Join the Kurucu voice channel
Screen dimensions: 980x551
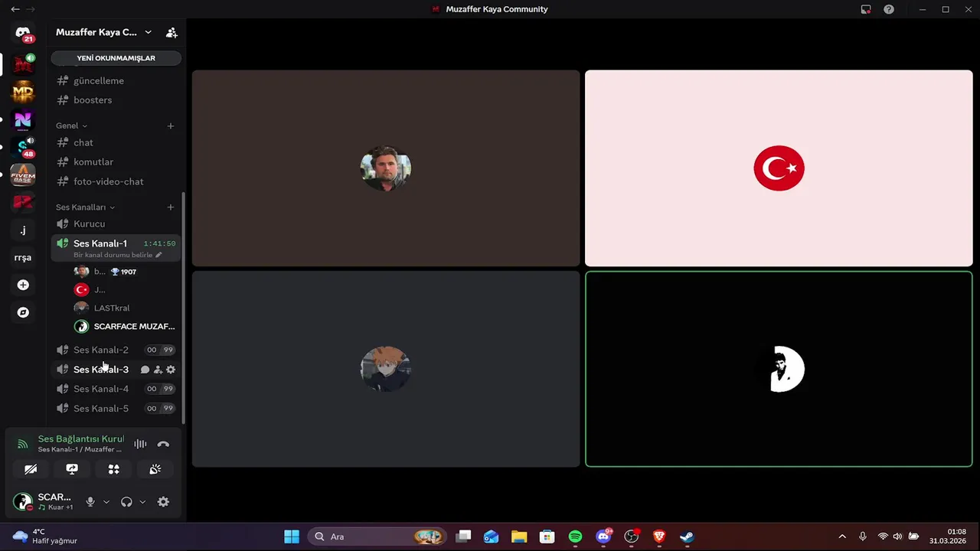pos(116,223)
